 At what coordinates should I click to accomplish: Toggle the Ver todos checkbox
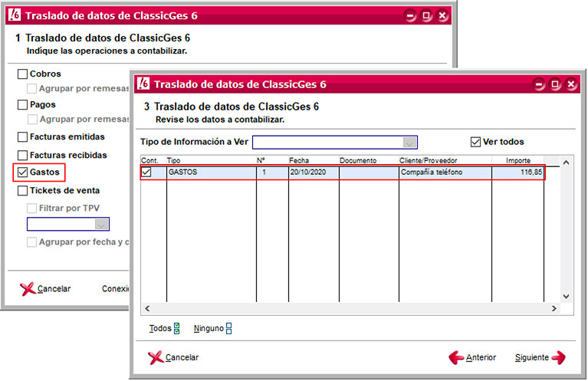[x=475, y=142]
